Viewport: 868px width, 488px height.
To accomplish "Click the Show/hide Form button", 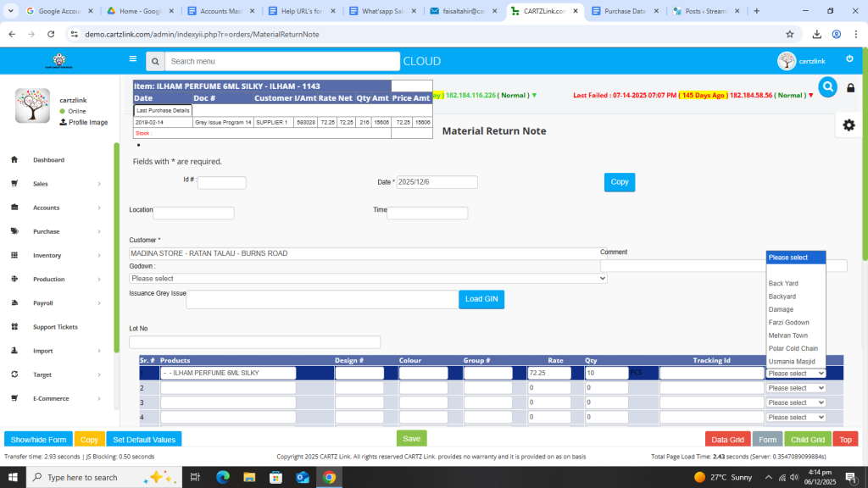I will click(38, 440).
